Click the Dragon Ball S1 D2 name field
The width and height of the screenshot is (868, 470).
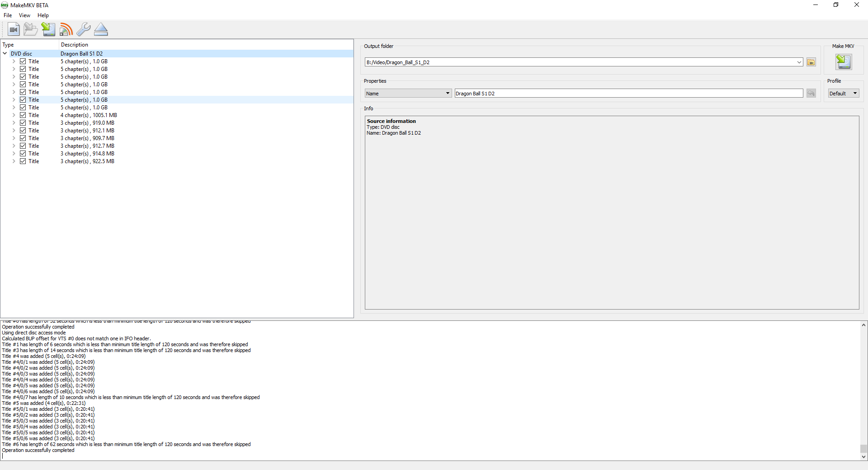pyautogui.click(x=629, y=93)
